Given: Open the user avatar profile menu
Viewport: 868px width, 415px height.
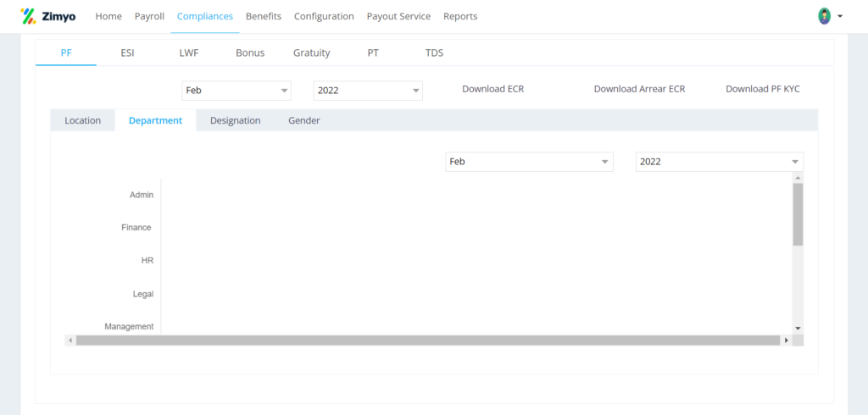Looking at the screenshot, I should click(824, 16).
